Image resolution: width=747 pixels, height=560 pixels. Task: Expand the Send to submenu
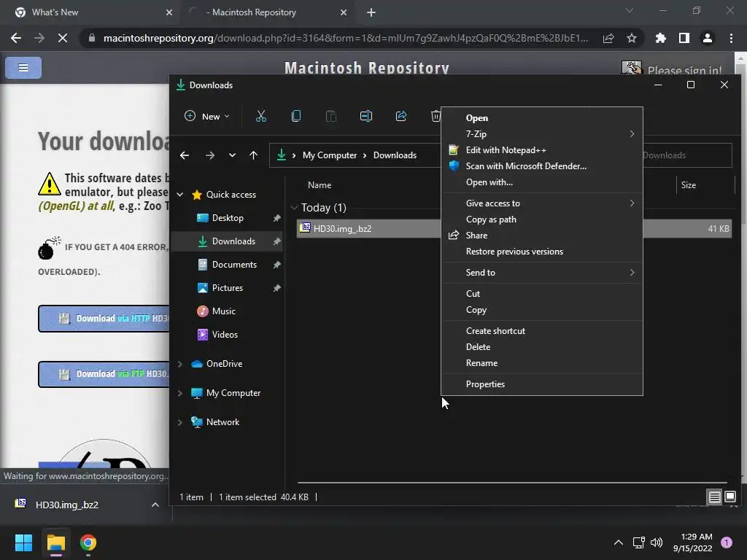pyautogui.click(x=542, y=273)
